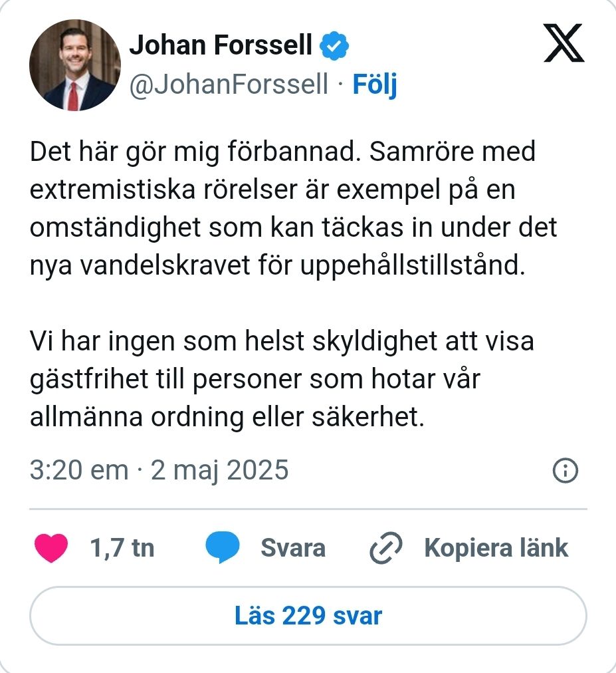Open the @JohanForssell handle link
Image resolution: width=616 pixels, height=673 pixels.
tap(229, 85)
